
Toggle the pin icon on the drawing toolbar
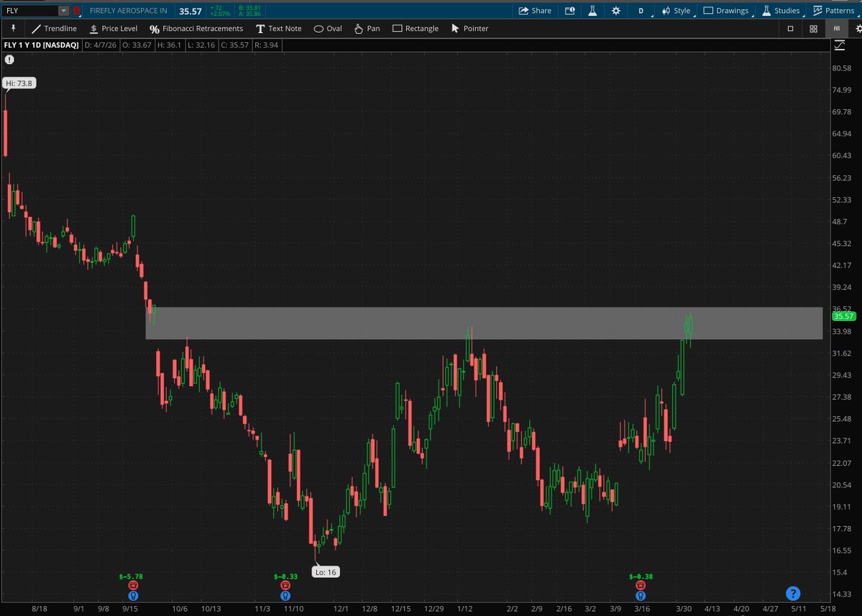coord(14,28)
